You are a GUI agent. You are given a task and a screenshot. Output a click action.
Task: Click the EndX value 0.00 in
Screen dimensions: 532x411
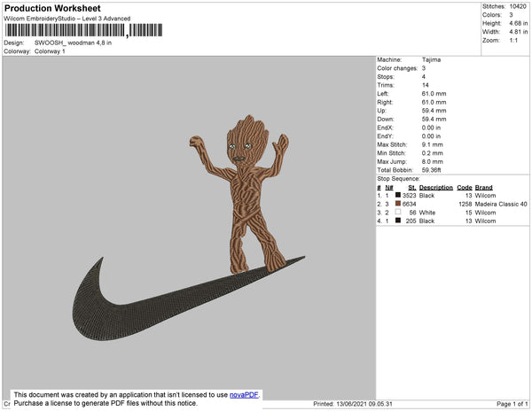coord(431,128)
